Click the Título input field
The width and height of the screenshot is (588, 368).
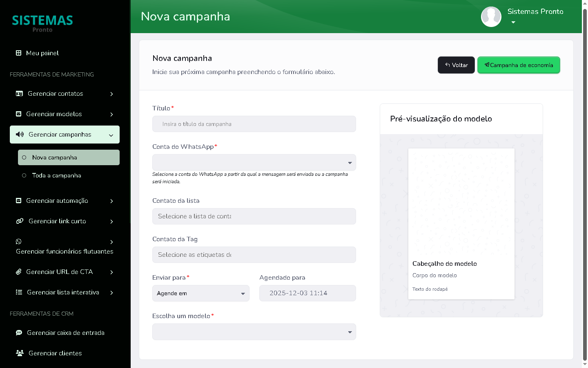pos(254,124)
